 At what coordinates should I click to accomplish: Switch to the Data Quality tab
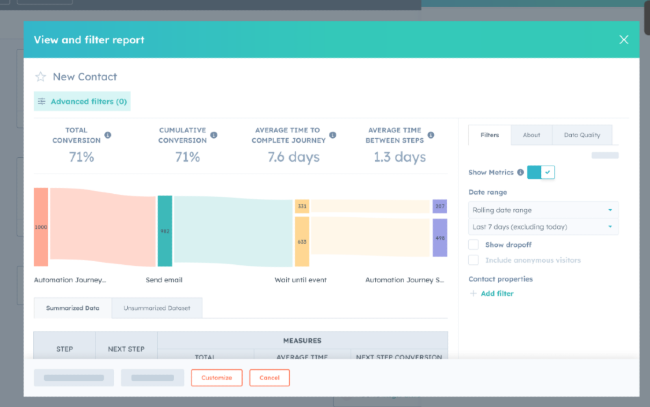[582, 135]
